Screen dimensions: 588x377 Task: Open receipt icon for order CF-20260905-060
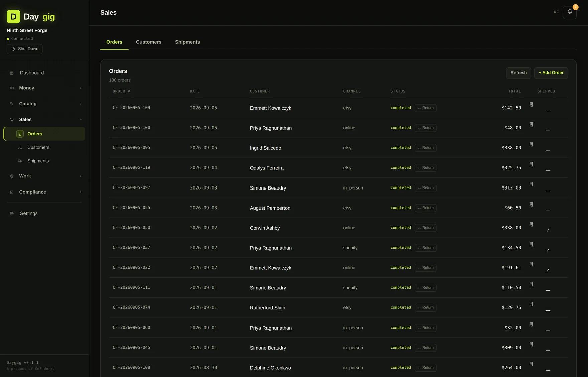(531, 325)
